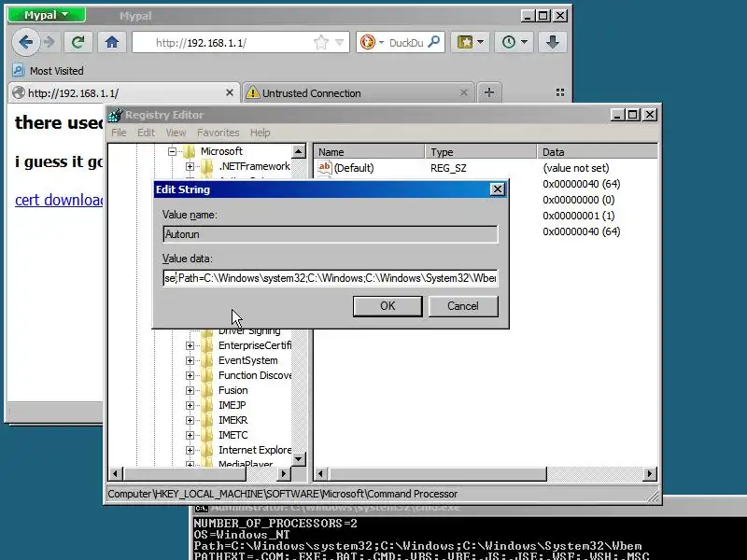Open Registry Editor Edit menu
Viewport: 747px width, 560px height.
click(147, 133)
